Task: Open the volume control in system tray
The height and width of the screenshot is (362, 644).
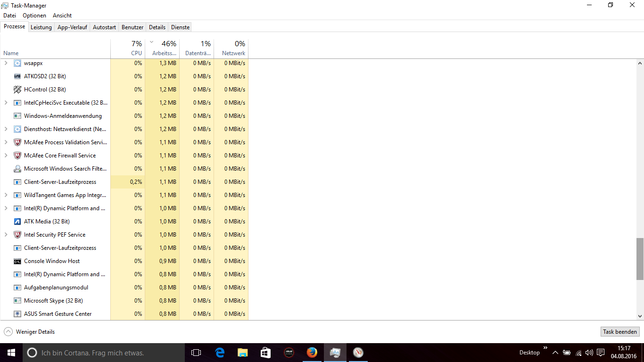Action: pos(589,353)
